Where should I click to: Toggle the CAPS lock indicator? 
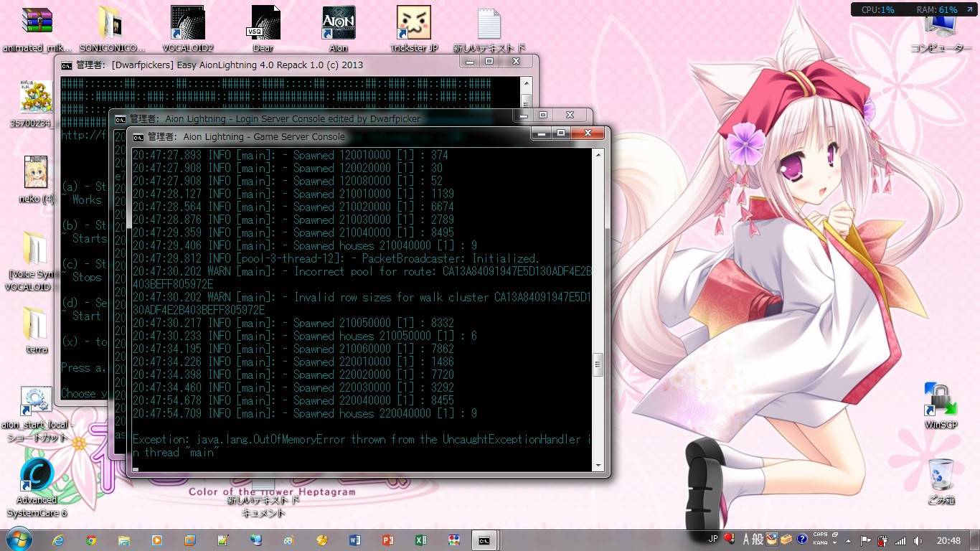click(821, 534)
